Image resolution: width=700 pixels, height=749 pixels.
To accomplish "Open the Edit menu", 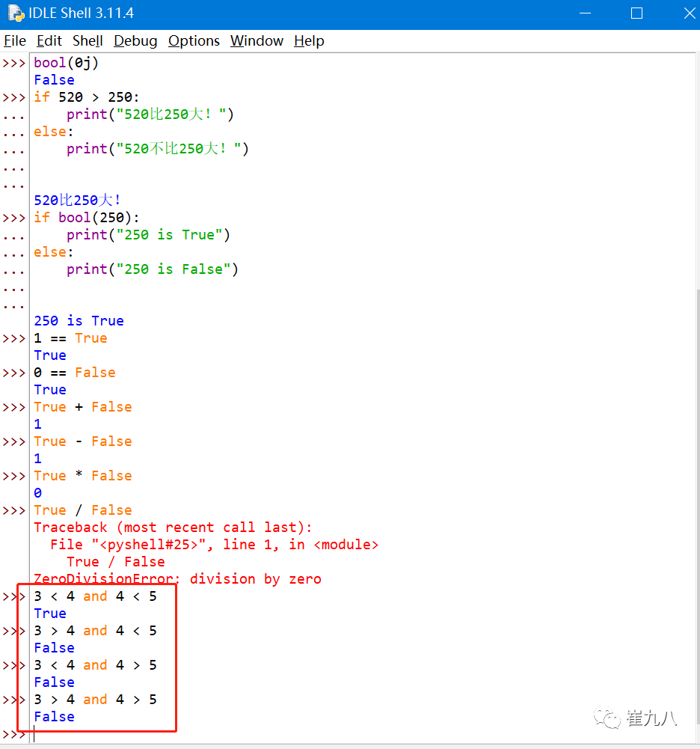I will click(x=49, y=41).
